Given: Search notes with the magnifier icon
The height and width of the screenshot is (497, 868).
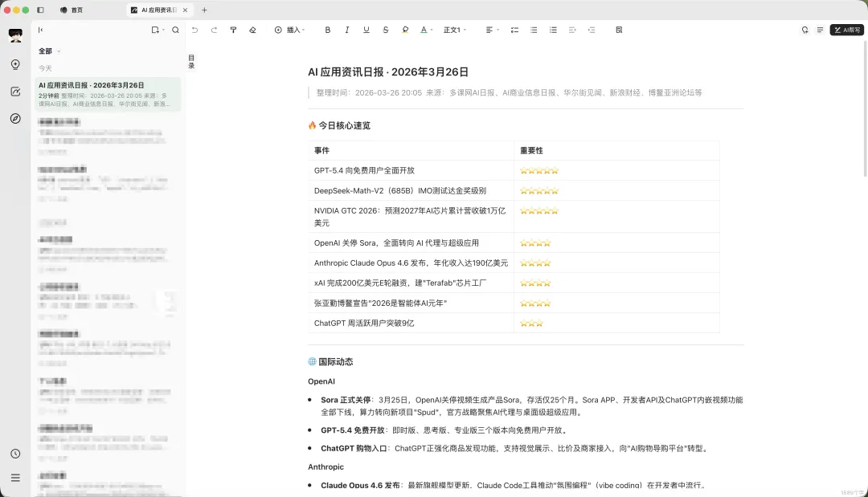Looking at the screenshot, I should click(175, 30).
